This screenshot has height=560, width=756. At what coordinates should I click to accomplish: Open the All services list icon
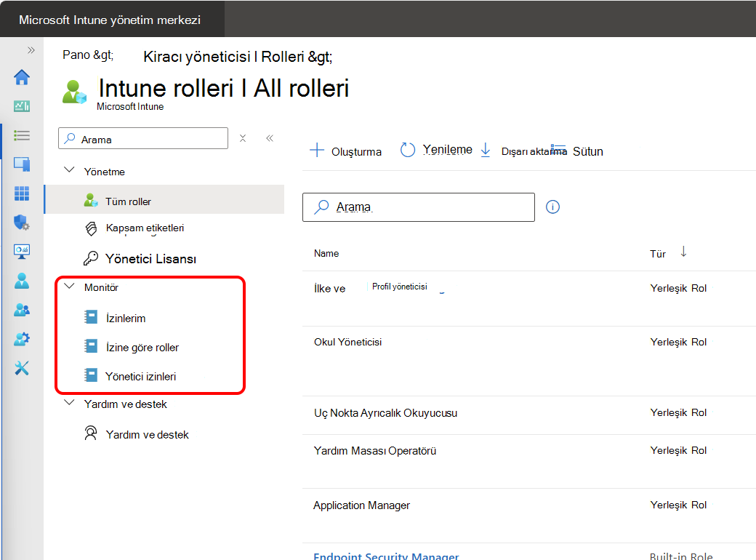point(22,135)
